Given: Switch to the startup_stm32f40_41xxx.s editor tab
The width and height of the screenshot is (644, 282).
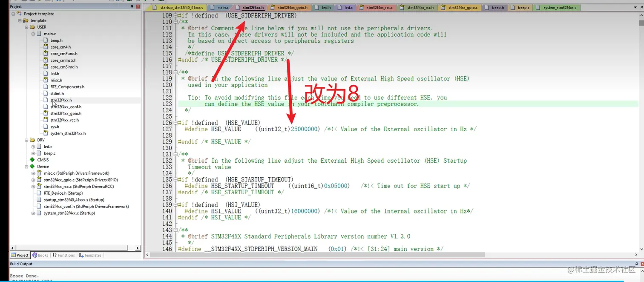Looking at the screenshot, I should pyautogui.click(x=176, y=8).
